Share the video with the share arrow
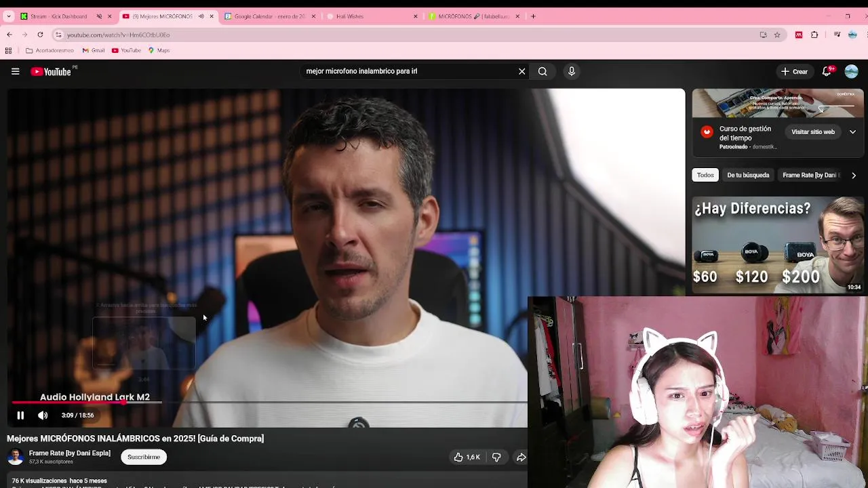The height and width of the screenshot is (488, 868). [521, 457]
